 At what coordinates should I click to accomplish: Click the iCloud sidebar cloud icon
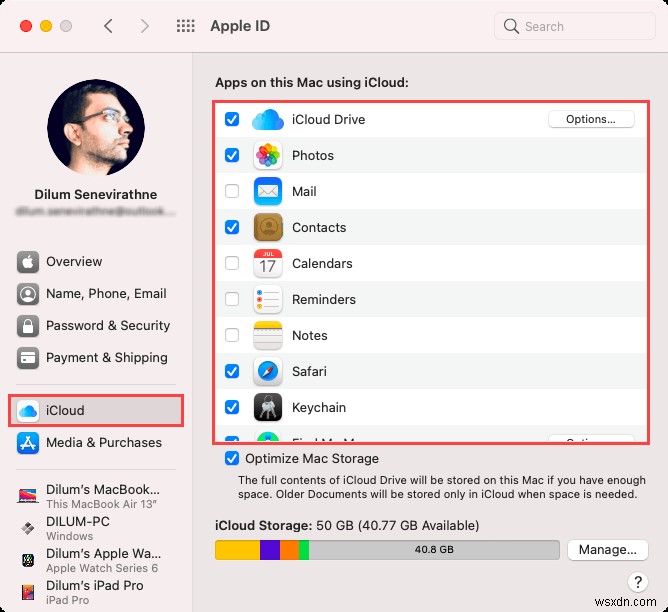point(28,411)
